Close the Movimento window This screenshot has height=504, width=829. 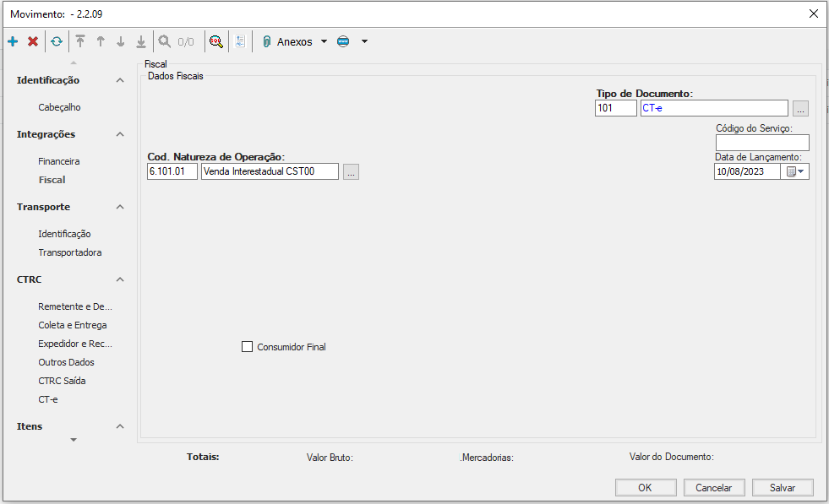point(814,14)
